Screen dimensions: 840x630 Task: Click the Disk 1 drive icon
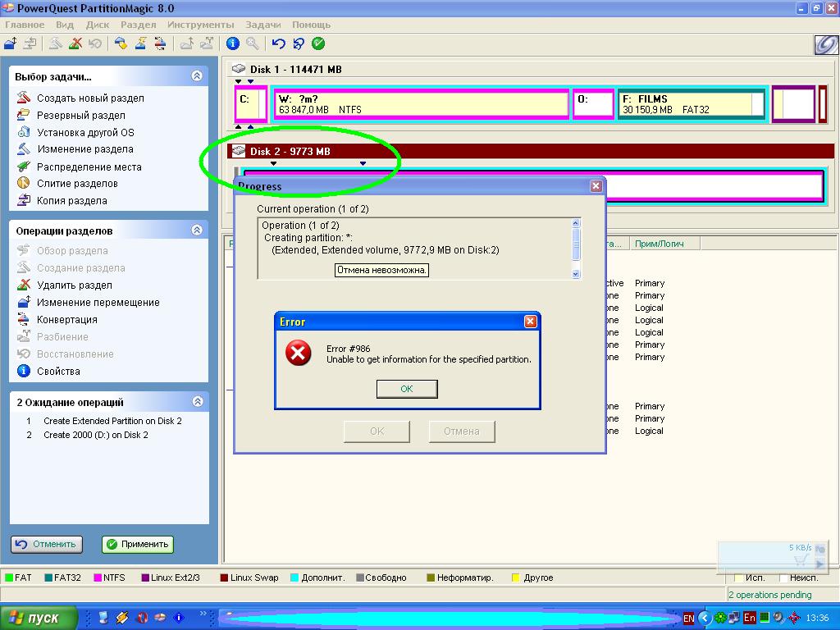pos(239,69)
